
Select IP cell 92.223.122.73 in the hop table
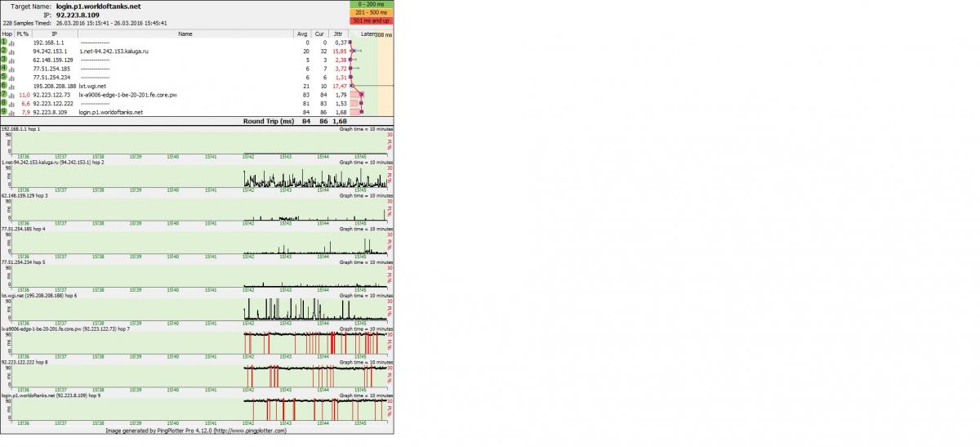pyautogui.click(x=51, y=95)
